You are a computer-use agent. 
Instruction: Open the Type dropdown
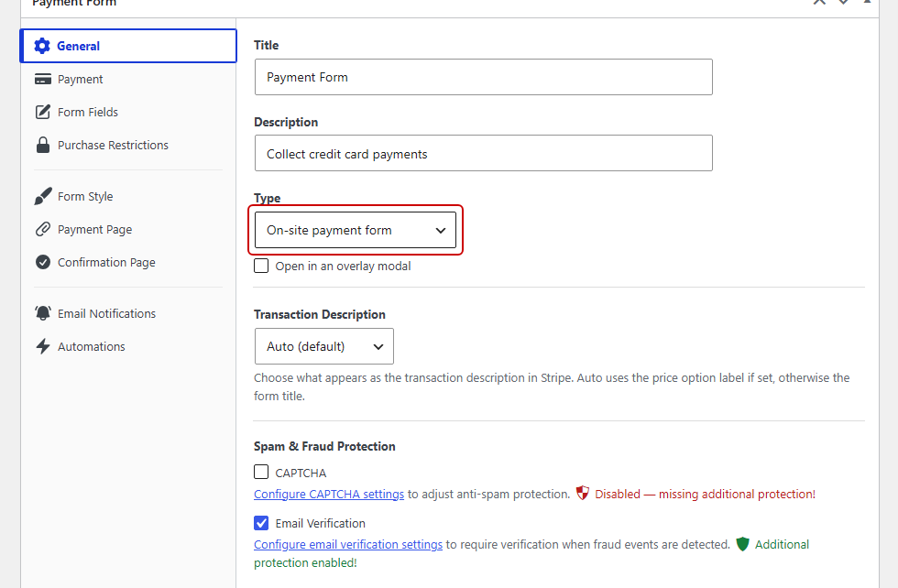click(x=356, y=230)
